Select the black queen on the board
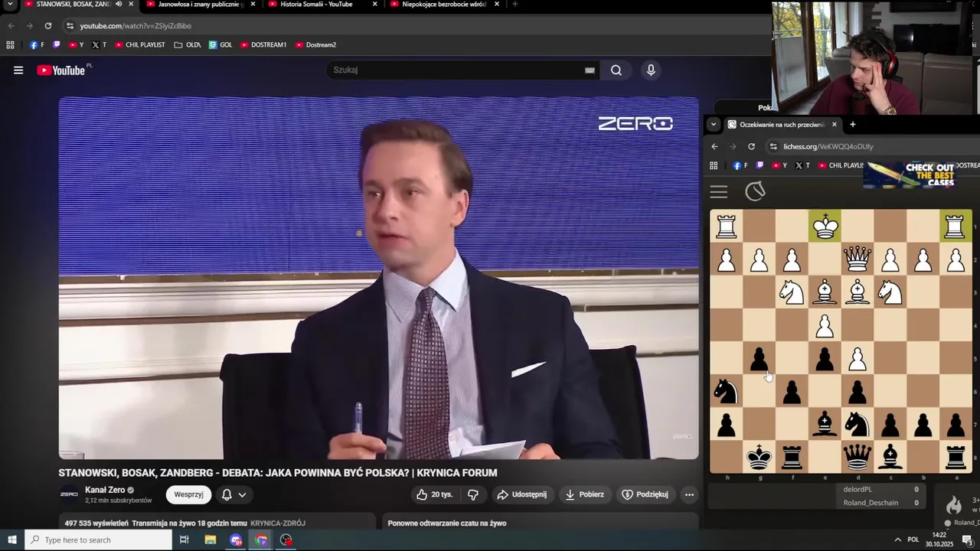Image resolution: width=980 pixels, height=551 pixels. pyautogui.click(x=857, y=458)
